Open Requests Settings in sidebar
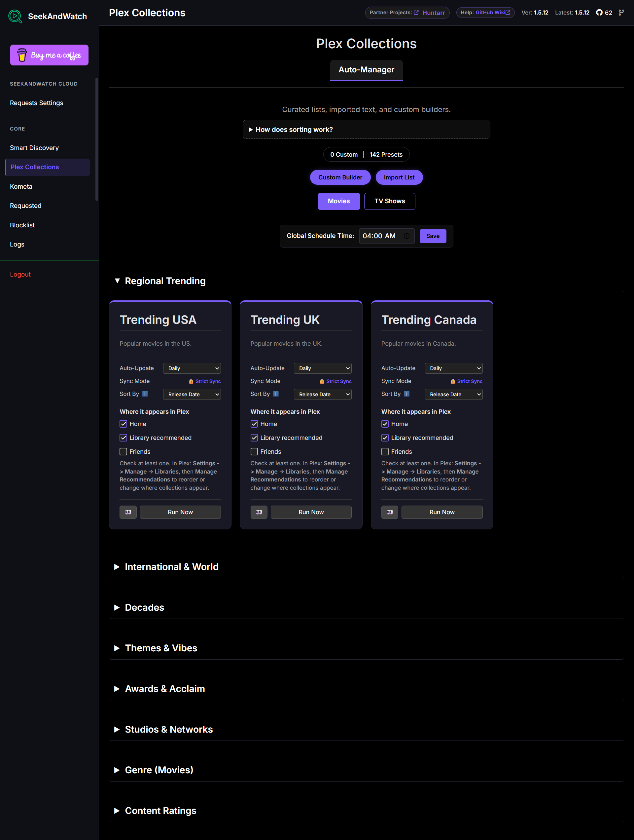 (x=48, y=103)
